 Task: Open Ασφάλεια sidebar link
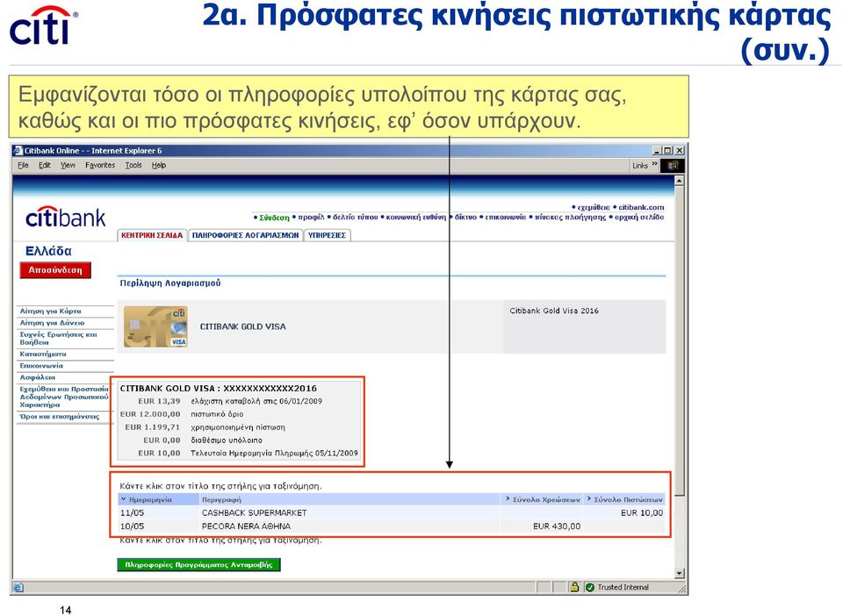click(x=38, y=377)
